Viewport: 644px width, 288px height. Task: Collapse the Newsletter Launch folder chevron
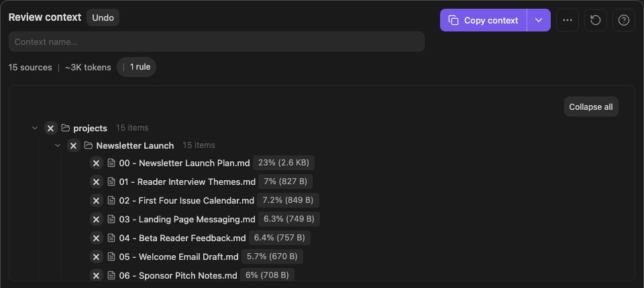pos(58,145)
